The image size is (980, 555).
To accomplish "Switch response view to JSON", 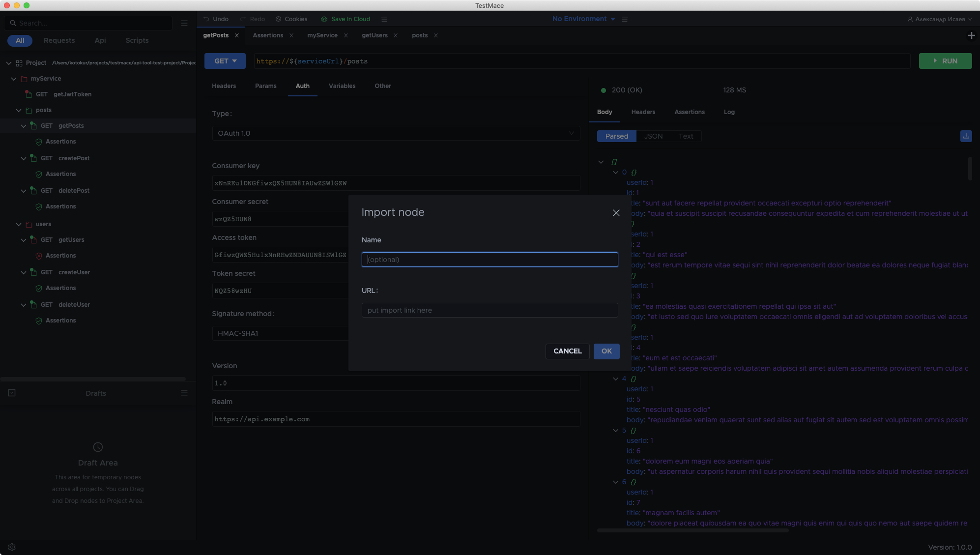I will [x=653, y=136].
